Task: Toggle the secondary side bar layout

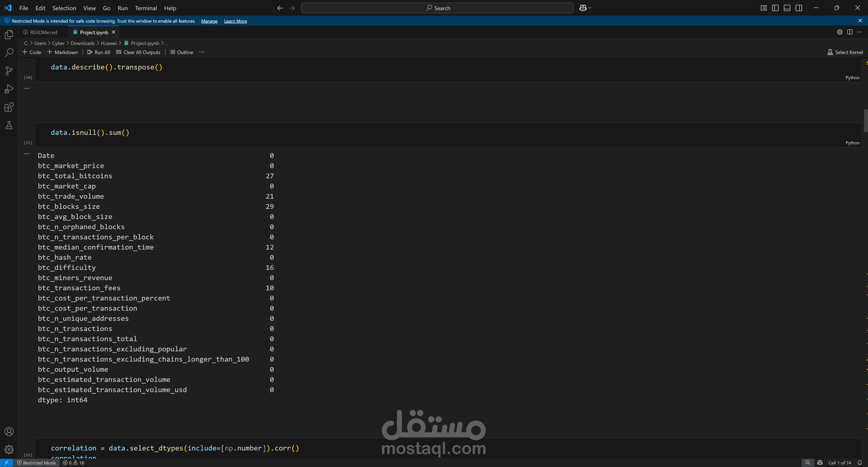Action: pyautogui.click(x=799, y=8)
